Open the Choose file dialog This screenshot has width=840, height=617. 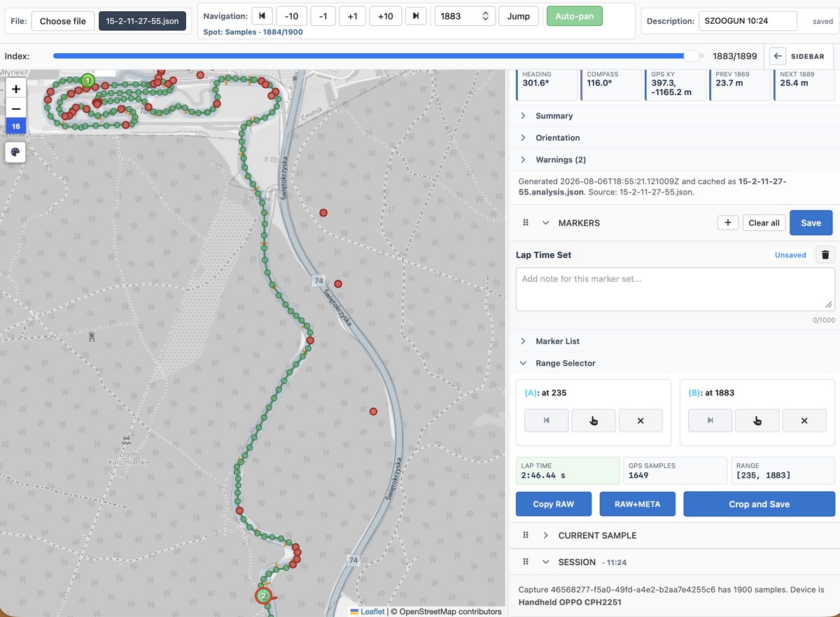pos(63,21)
